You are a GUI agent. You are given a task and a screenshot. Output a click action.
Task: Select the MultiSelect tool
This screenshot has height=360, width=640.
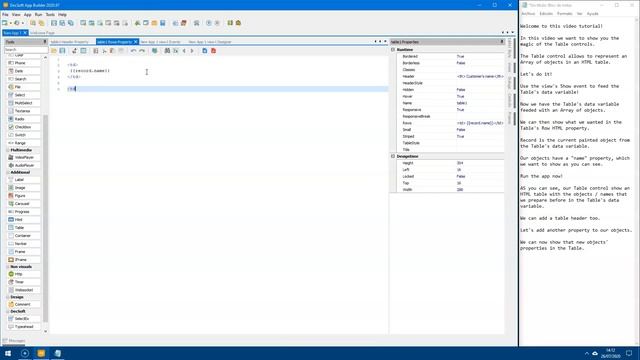pos(24,103)
